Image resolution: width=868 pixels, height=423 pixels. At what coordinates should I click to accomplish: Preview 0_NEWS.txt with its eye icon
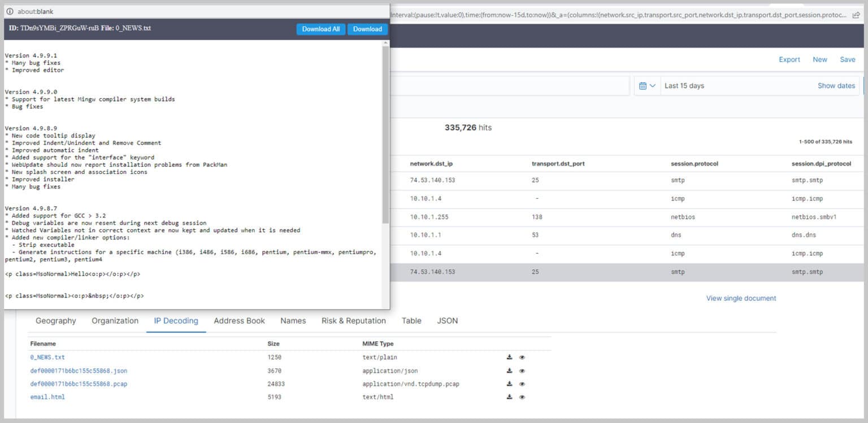click(522, 357)
